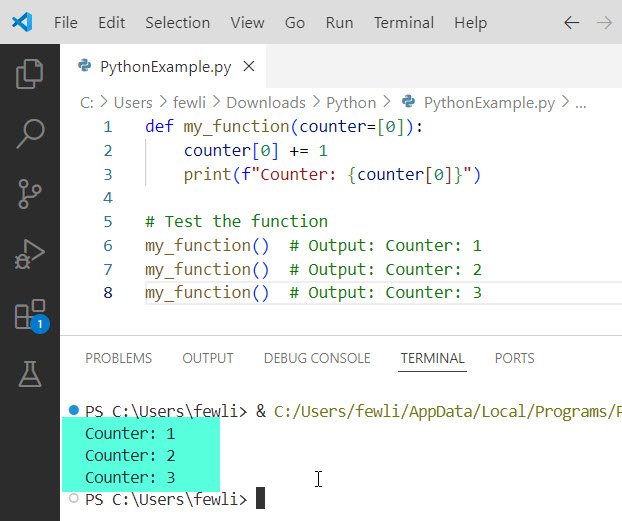
Task: Click the terminal cursor at the prompt
Action: click(x=260, y=498)
